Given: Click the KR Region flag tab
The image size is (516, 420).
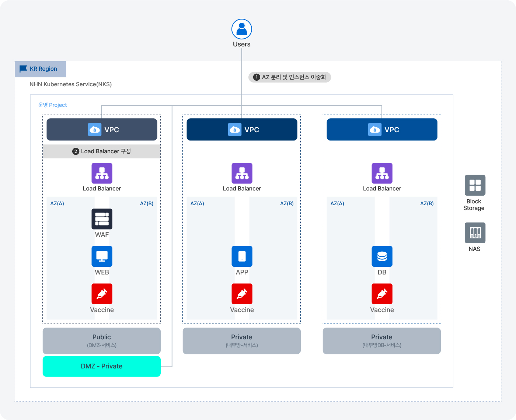Looking at the screenshot, I should 41,69.
